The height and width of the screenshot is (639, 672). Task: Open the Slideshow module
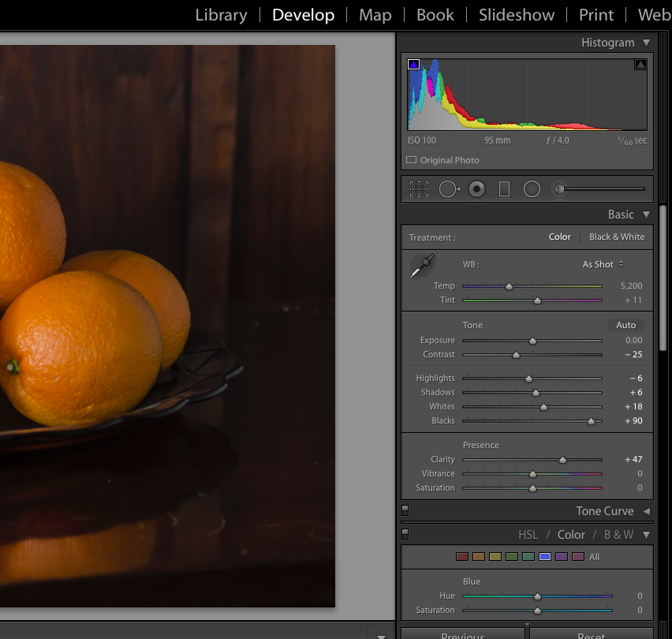tap(517, 15)
